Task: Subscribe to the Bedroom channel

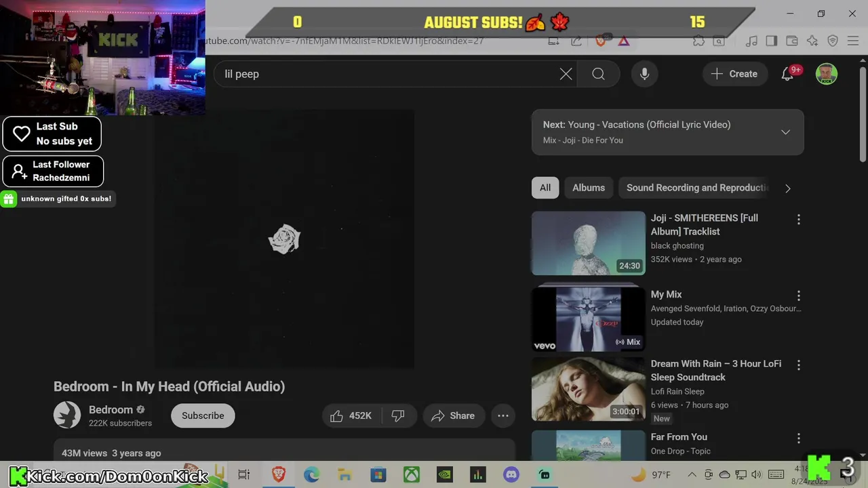Action: [203, 415]
